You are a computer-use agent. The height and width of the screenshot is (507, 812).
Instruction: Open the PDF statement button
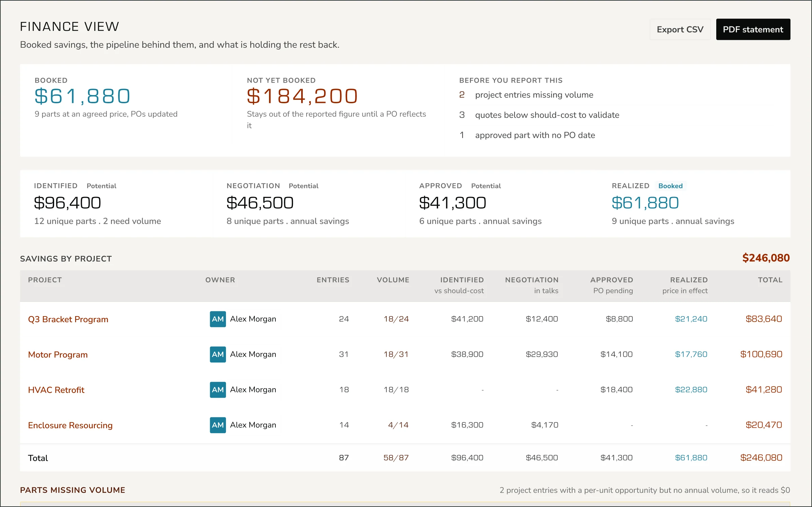[x=753, y=29]
